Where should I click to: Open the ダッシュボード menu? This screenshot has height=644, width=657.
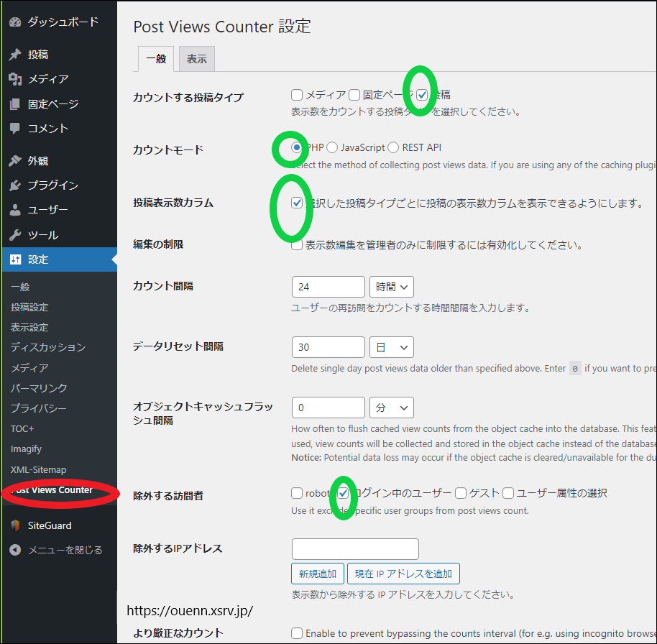[59, 22]
